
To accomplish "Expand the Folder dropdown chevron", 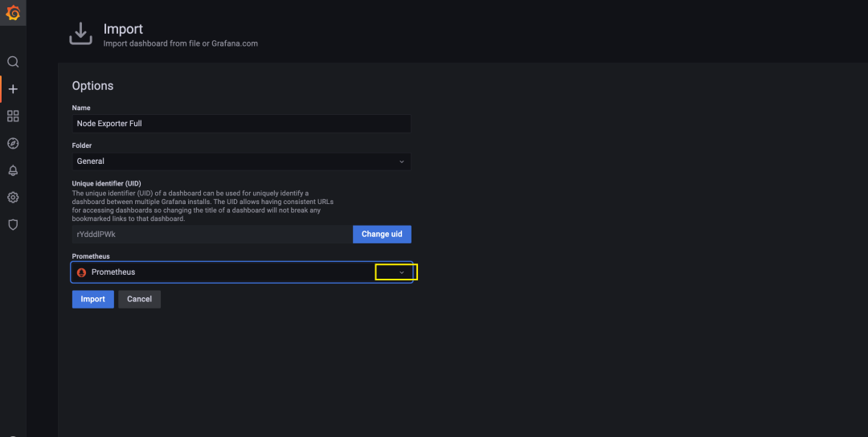I will coord(402,161).
